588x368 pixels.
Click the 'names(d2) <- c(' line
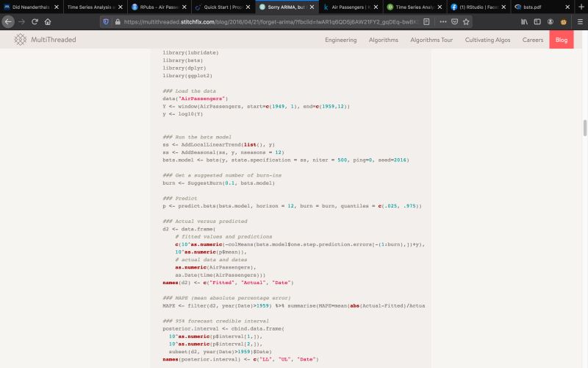[228, 283]
